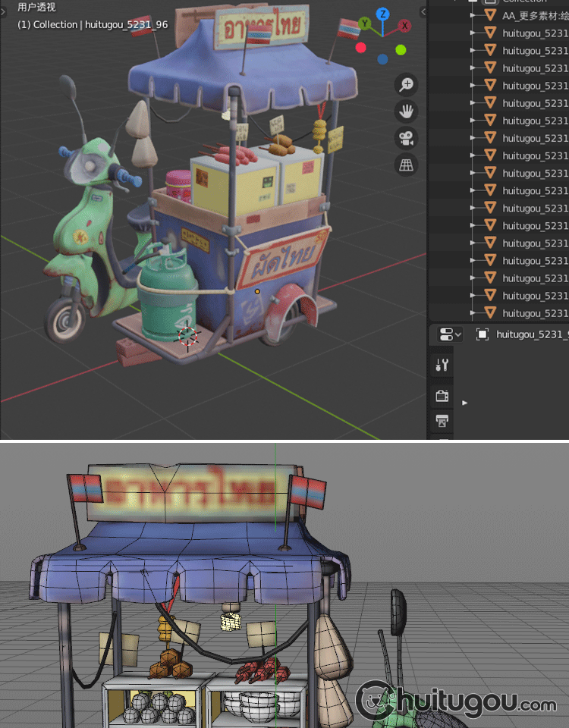569x728 pixels.
Task: Click the blue Z axis on navigation gizmo
Action: (383, 14)
